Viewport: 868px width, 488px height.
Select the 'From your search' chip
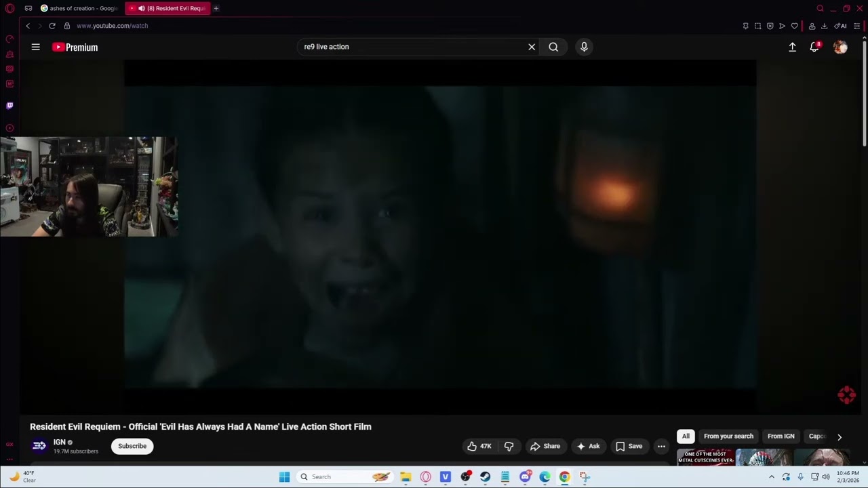(x=728, y=436)
